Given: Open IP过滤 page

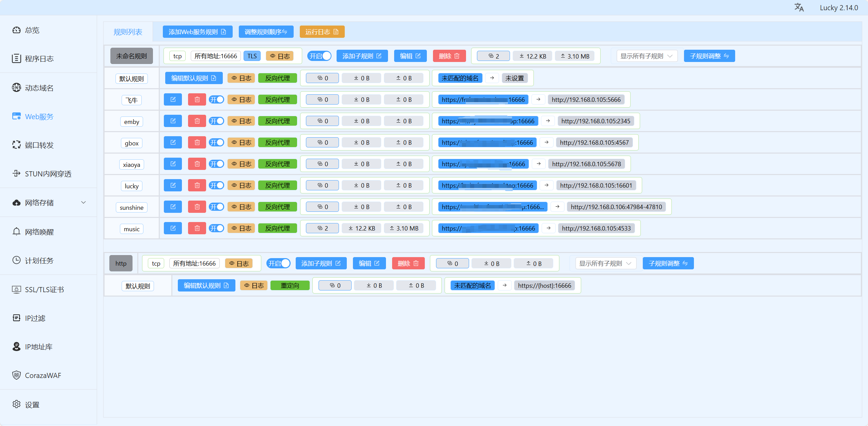Looking at the screenshot, I should point(48,318).
